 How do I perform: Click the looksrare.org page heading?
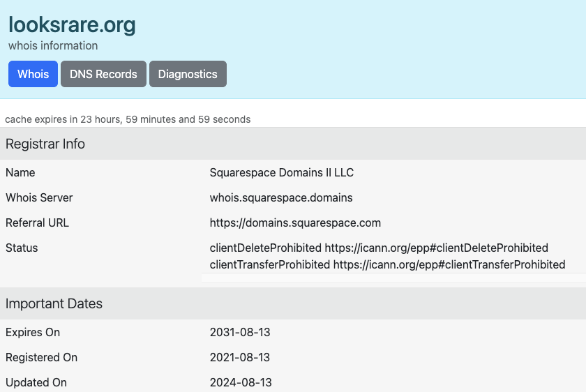pyautogui.click(x=72, y=25)
